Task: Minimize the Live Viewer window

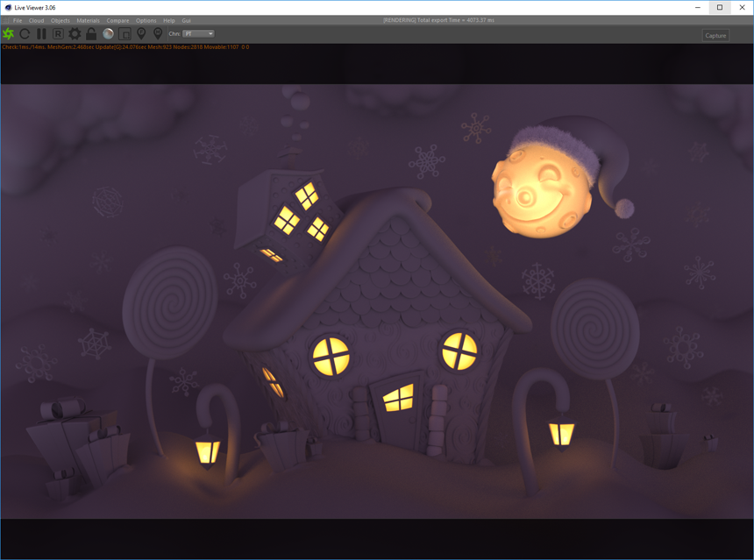Action: [x=698, y=7]
